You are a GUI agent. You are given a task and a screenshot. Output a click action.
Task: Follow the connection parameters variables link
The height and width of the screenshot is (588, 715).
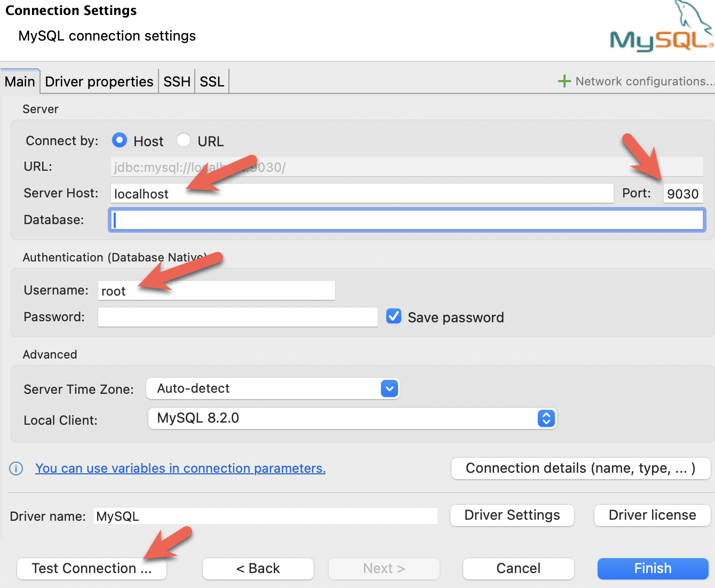coord(180,468)
